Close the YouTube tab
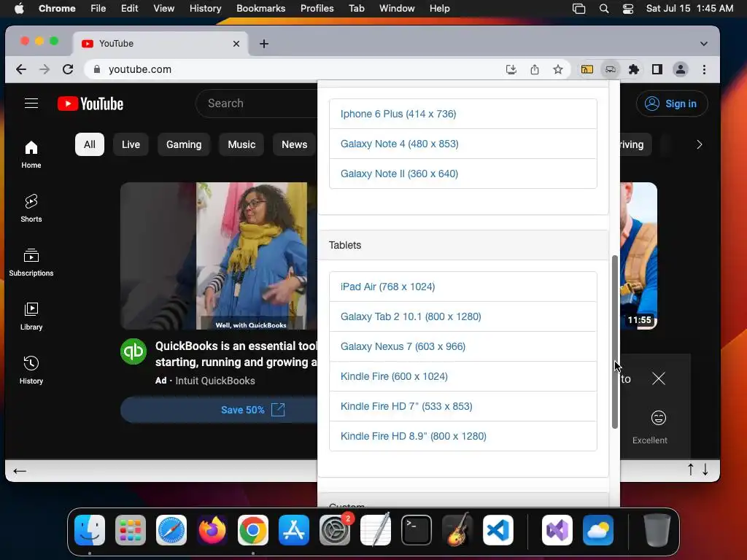This screenshot has height=560, width=747. click(236, 44)
